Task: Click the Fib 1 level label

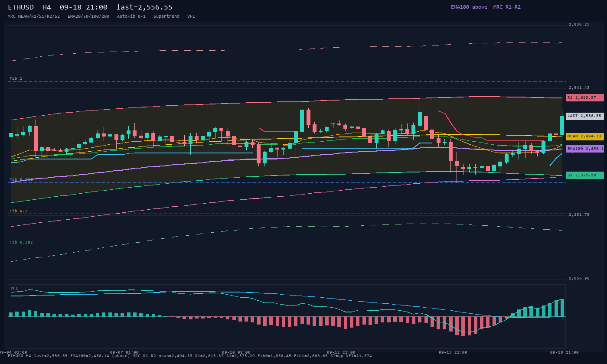Action: pos(16,78)
